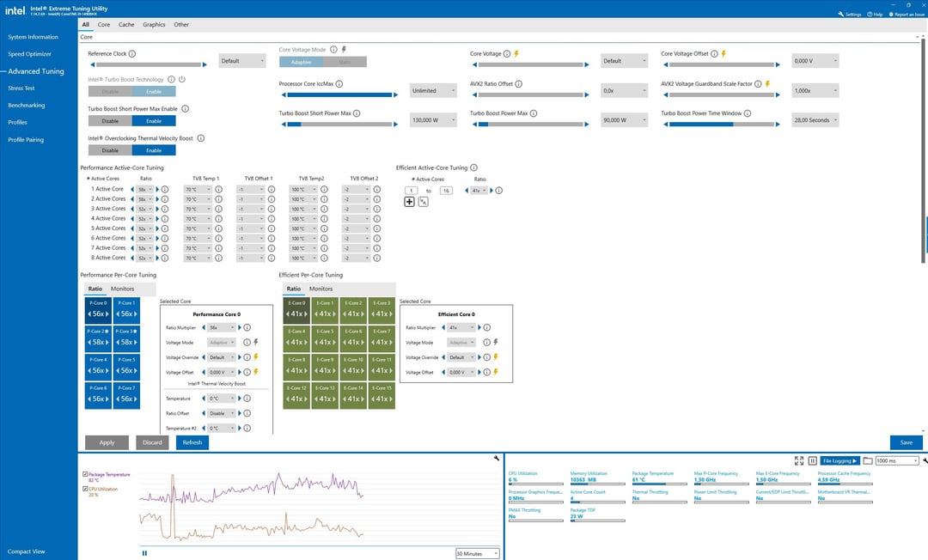The image size is (928, 560).
Task: Pause the graph playback below the chart
Action: click(x=144, y=553)
